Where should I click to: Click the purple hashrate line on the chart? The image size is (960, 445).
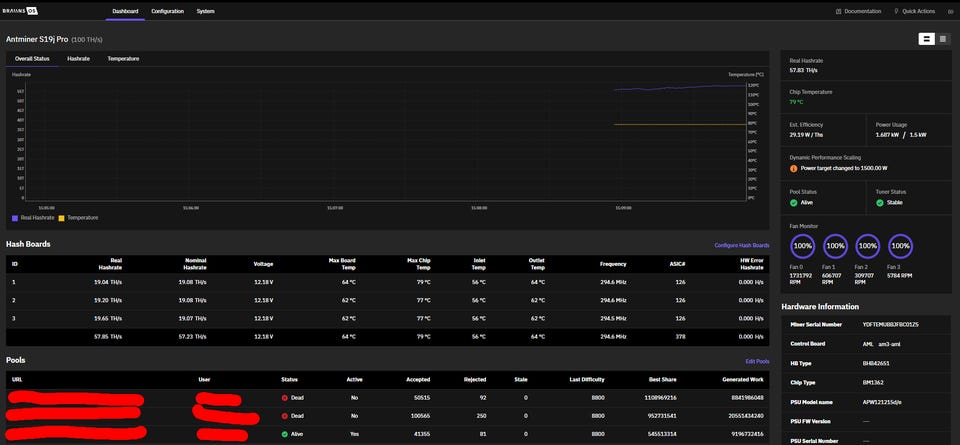point(680,88)
